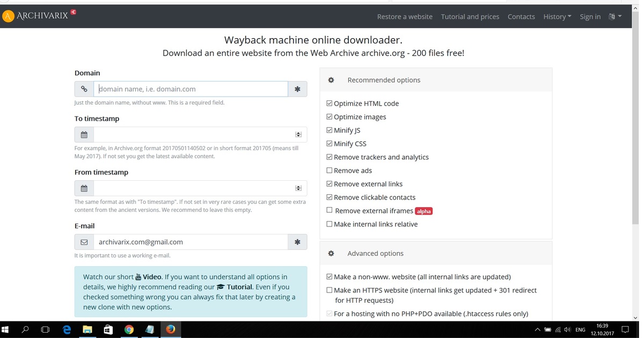Uncheck Remove trackers and analytics

coord(330,157)
